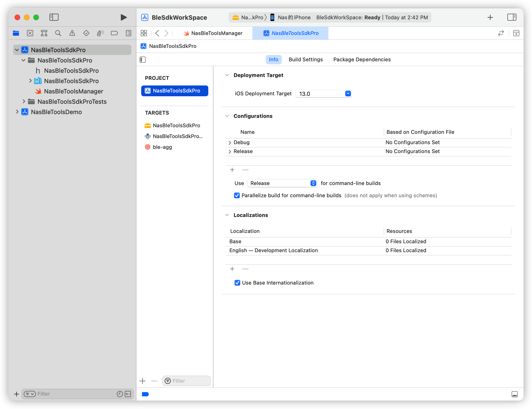Open the Report navigator icon
532x409 pixels.
point(129,33)
